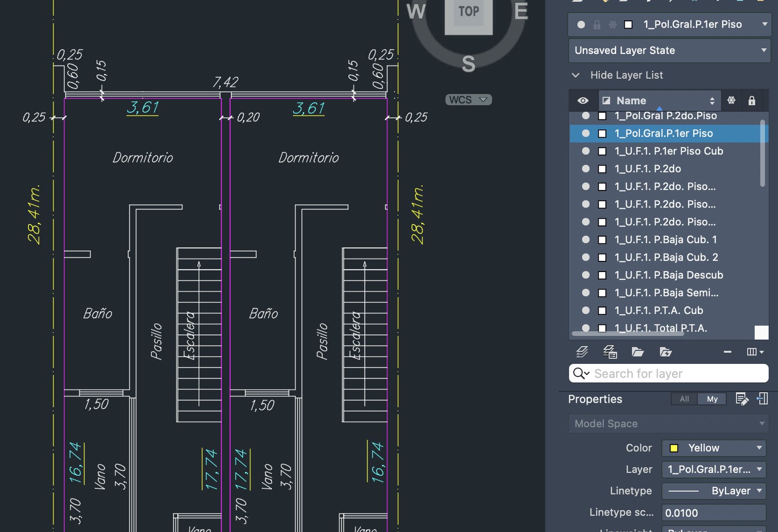Screen dimensions: 778x532
Task: Open the Linetype ByLayer dropdown
Action: click(714, 491)
